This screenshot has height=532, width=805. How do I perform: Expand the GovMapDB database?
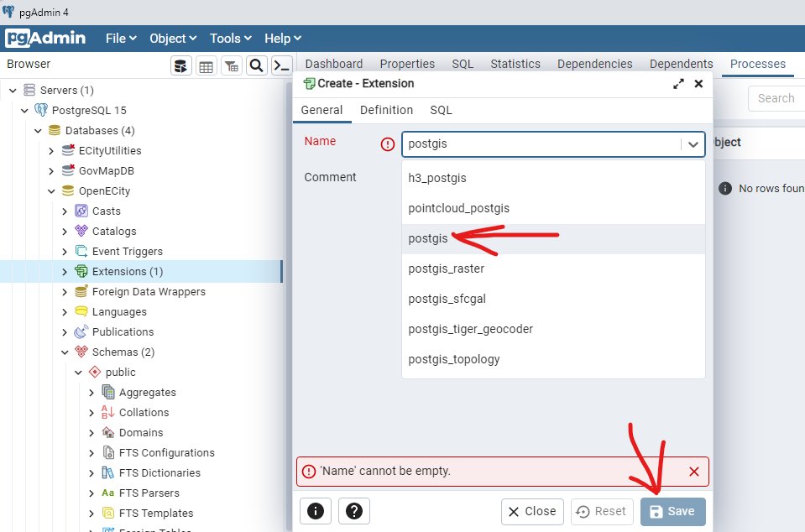(x=51, y=171)
